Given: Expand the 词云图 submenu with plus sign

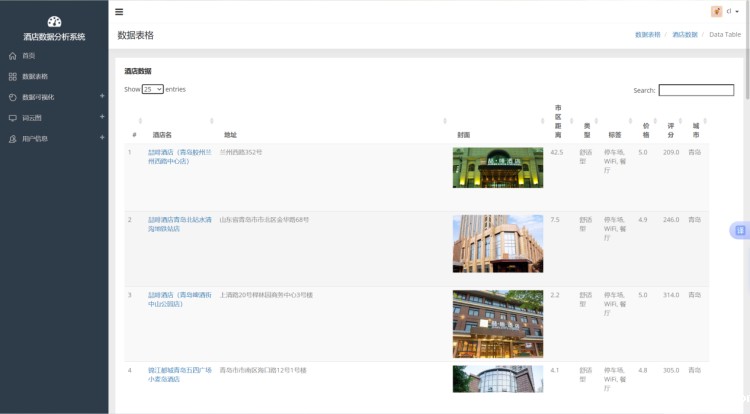Looking at the screenshot, I should coord(102,117).
